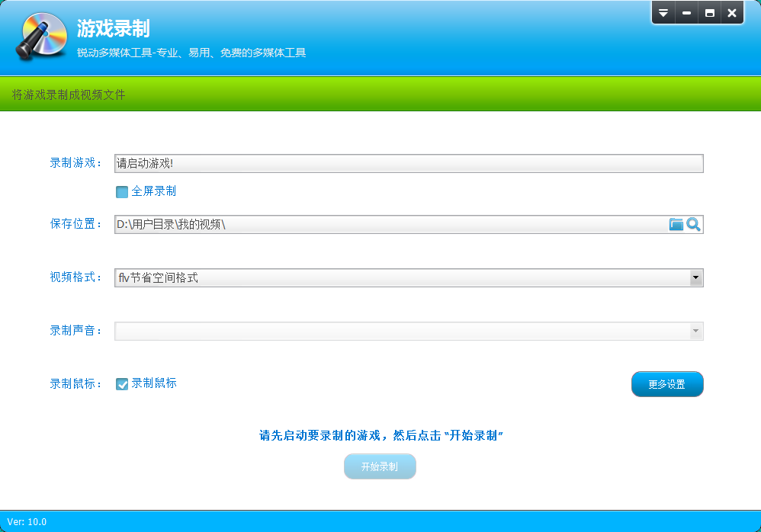Expand the 视频格式 dropdown arrow
761x532 pixels.
(695, 278)
